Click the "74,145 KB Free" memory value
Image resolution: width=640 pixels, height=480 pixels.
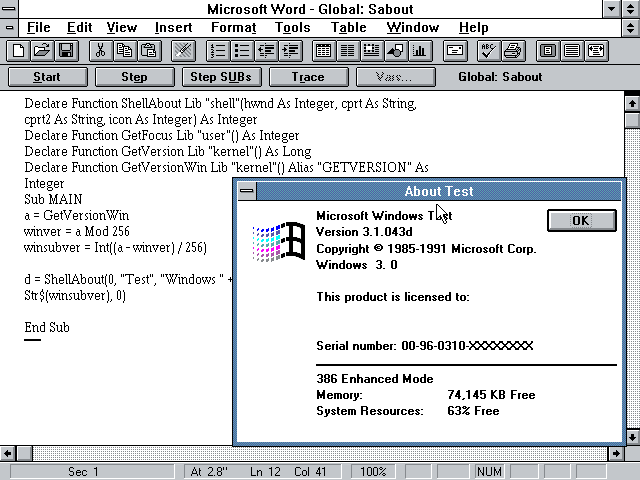(x=491, y=395)
